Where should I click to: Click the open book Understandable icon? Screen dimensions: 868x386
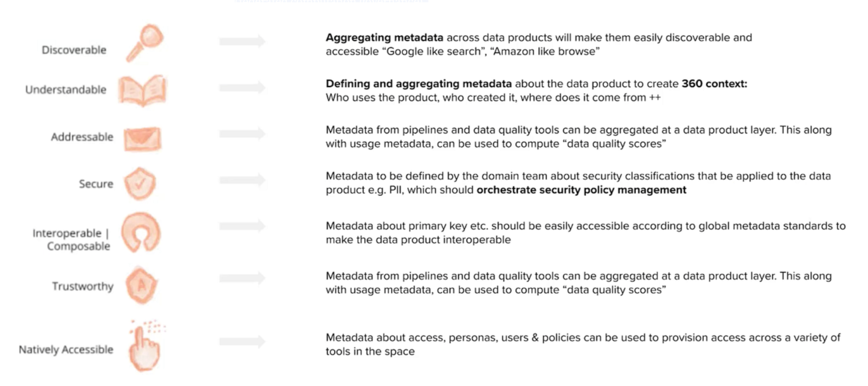coord(142,90)
